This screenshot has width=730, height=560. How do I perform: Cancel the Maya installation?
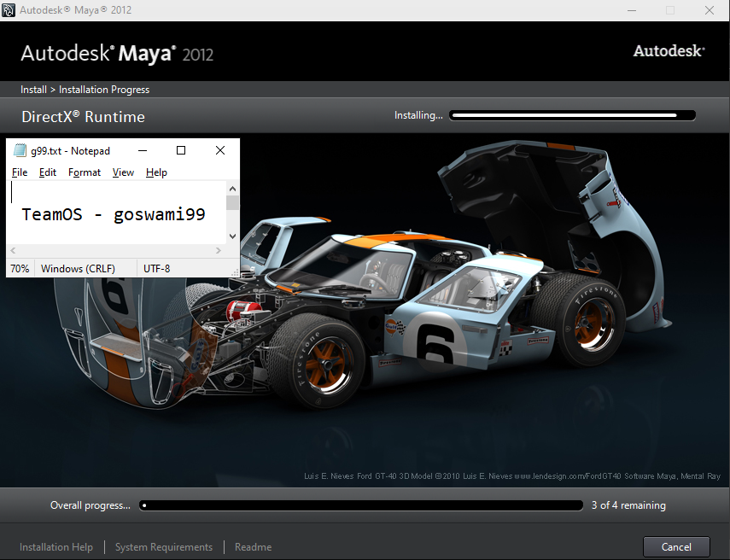676,546
